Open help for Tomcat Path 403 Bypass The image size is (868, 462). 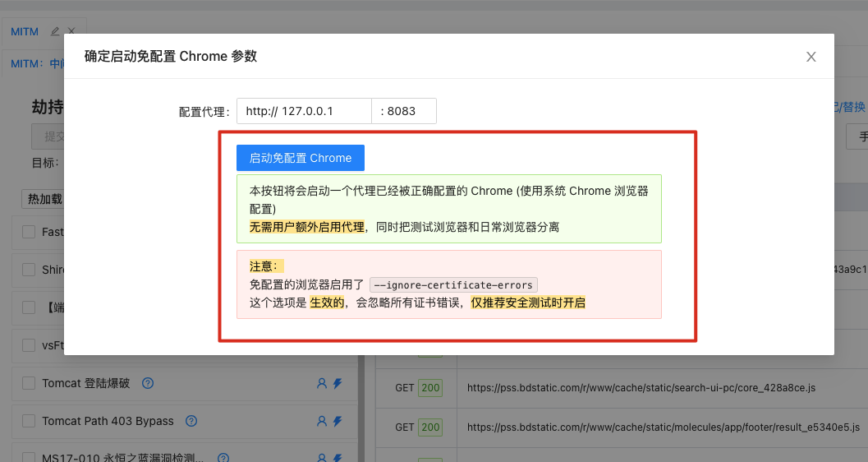[x=191, y=421]
